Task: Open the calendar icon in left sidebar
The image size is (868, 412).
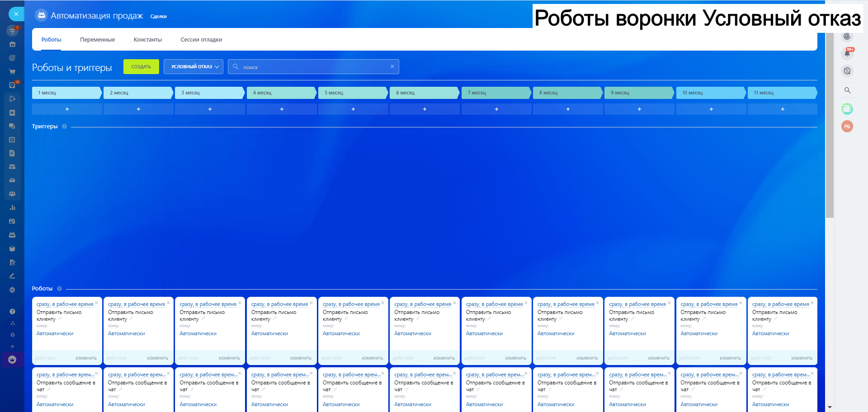Action: click(x=12, y=140)
